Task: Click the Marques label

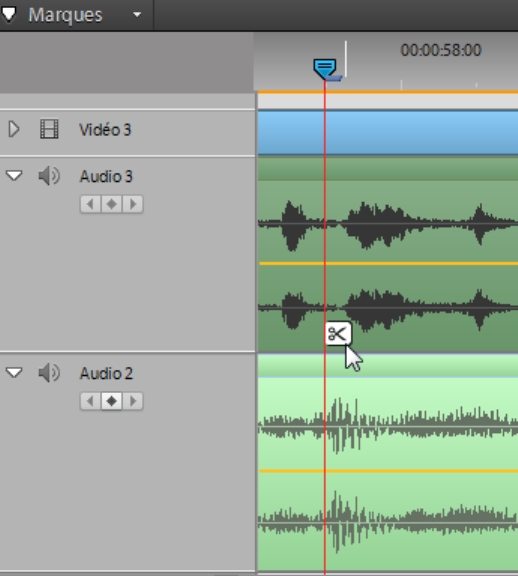Action: click(65, 15)
